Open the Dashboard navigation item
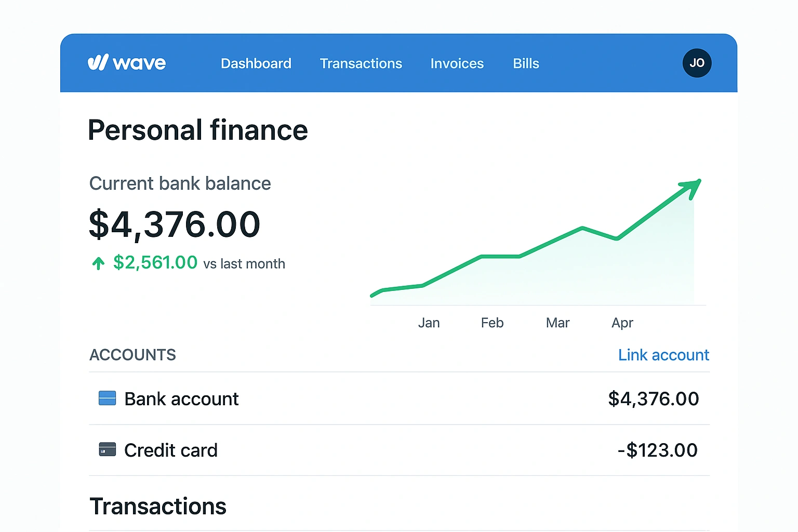The image size is (798, 532). point(256,63)
